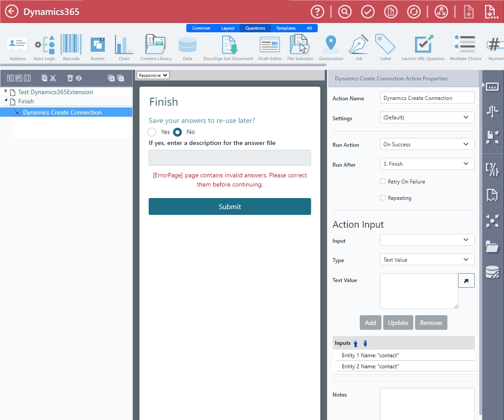Select the Yes radio button
The height and width of the screenshot is (420, 504).
[152, 132]
